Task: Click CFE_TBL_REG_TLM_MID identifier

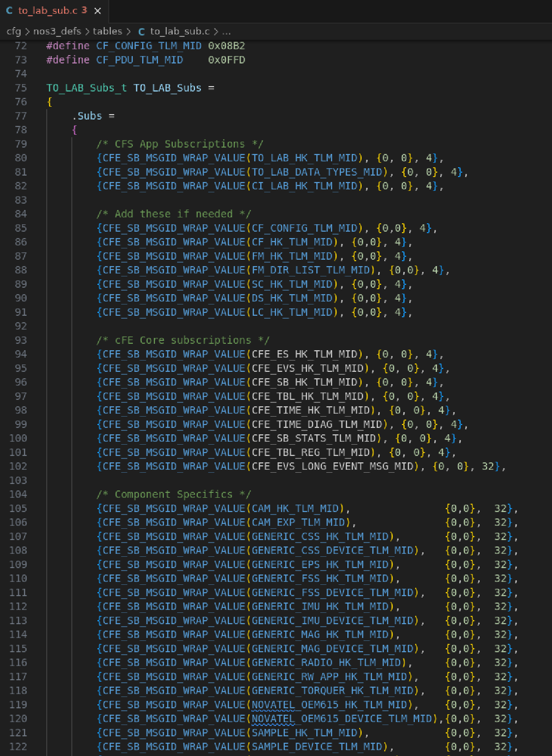Action: click(311, 453)
